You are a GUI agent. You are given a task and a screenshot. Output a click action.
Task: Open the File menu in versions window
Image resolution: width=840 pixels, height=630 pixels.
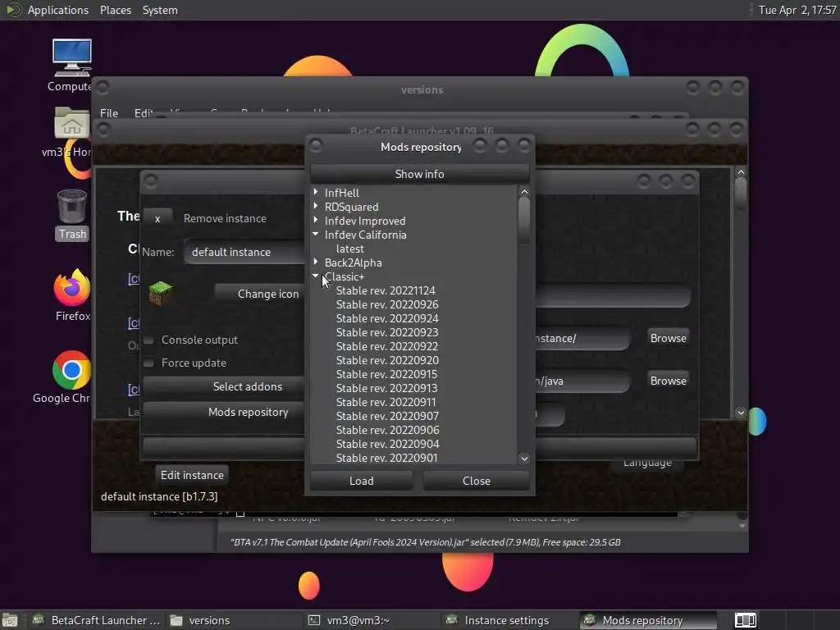[x=109, y=113]
